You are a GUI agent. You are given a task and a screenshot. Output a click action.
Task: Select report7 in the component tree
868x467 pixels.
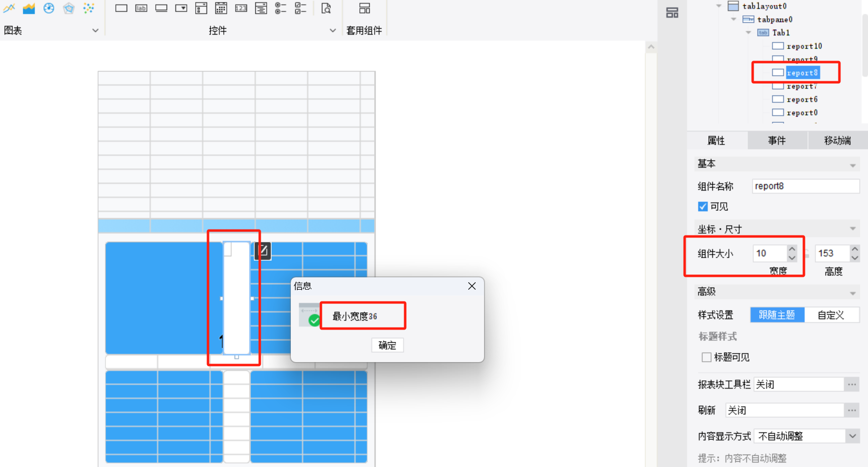[802, 86]
